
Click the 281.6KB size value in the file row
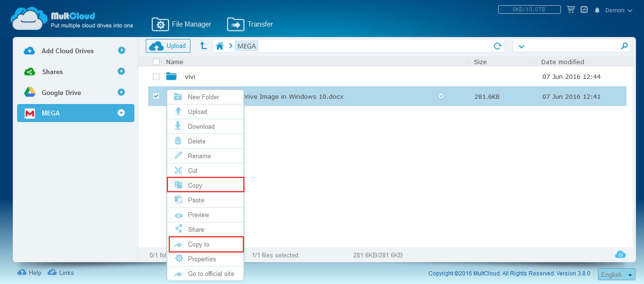coord(487,96)
